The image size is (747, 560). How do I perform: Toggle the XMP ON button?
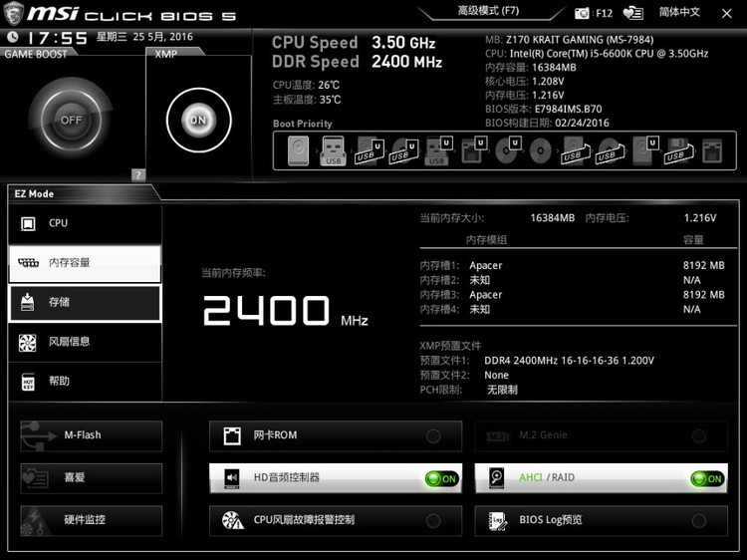click(x=198, y=121)
